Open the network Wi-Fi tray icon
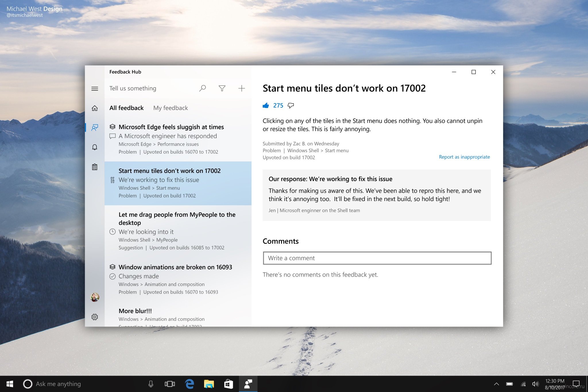This screenshot has height=392, width=588. [x=523, y=384]
